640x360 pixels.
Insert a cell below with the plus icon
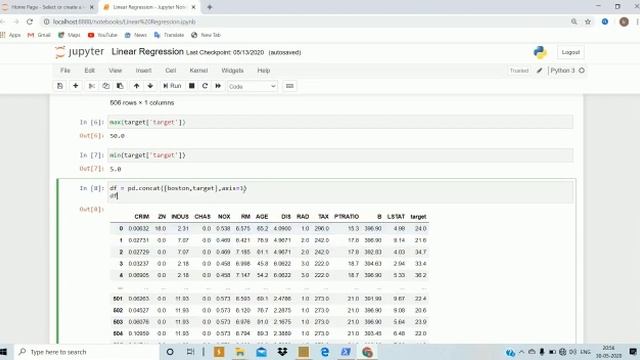76,86
